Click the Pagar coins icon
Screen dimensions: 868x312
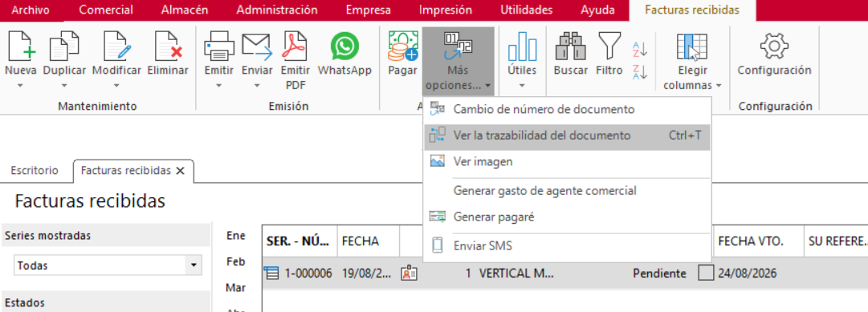[402, 46]
